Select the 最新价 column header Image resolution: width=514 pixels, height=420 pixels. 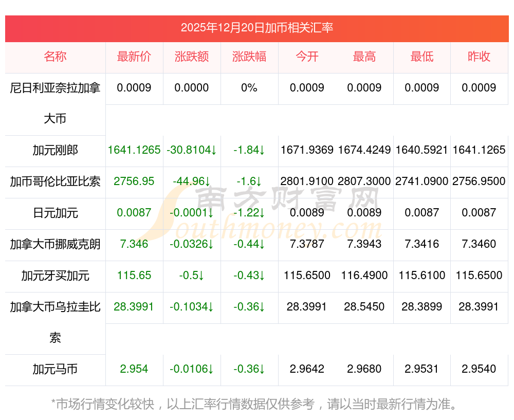pos(134,57)
